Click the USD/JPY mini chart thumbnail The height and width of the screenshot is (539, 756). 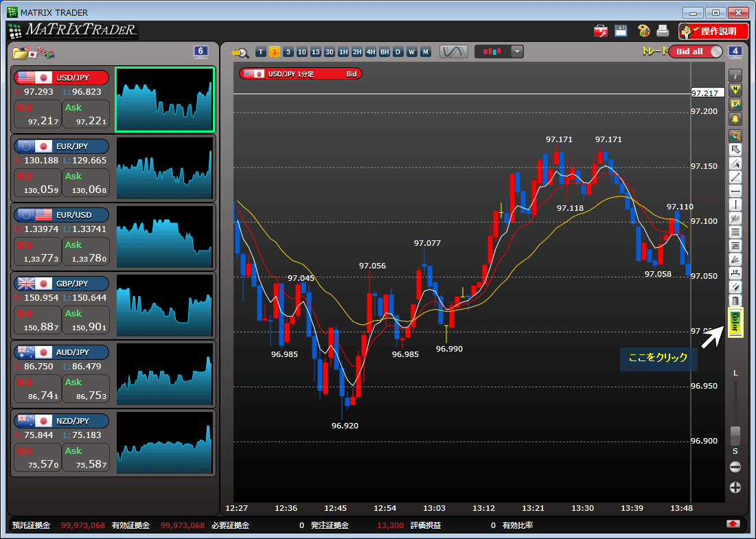click(x=165, y=100)
